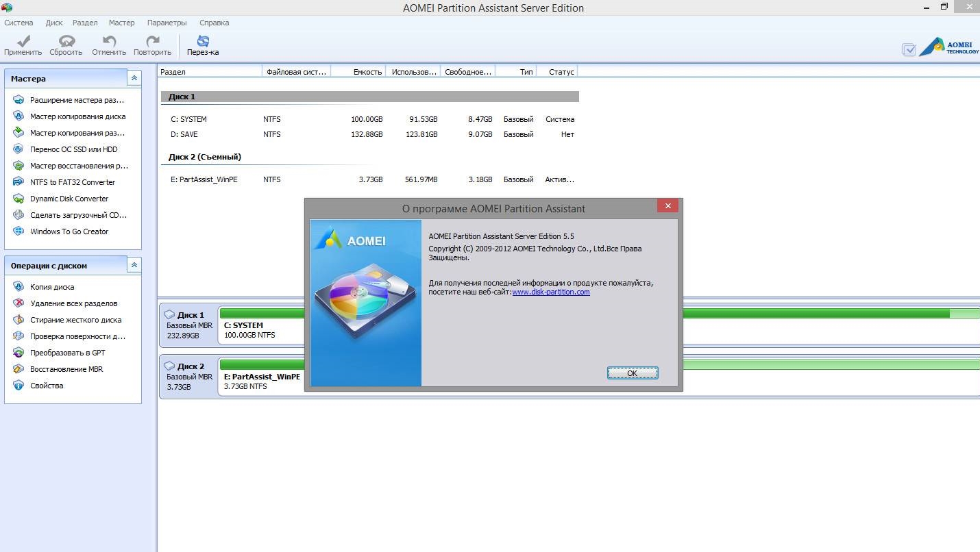This screenshot has width=980, height=552.
Task: Open the partition extension wizard icon
Action: coord(19,100)
